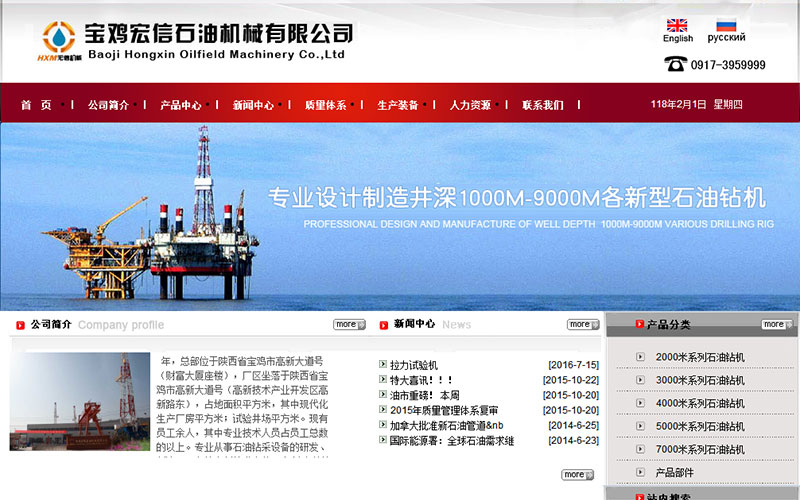The width and height of the screenshot is (800, 500).
Task: Open 生产装备 navigation menu
Action: (398, 105)
